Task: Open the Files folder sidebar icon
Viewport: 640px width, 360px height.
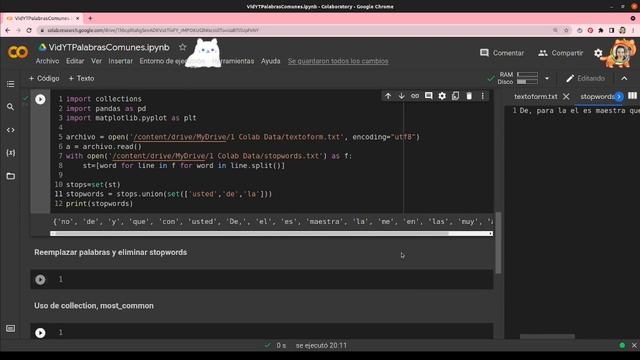Action: click(11, 176)
